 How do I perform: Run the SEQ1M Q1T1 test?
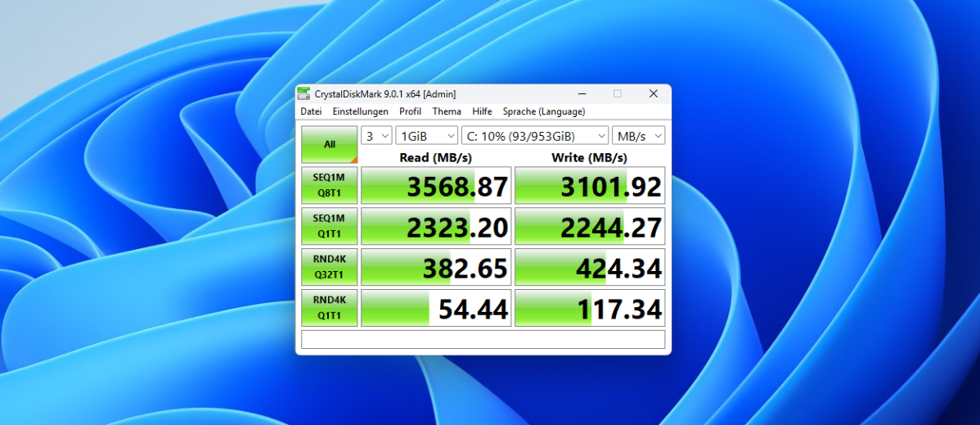329,226
